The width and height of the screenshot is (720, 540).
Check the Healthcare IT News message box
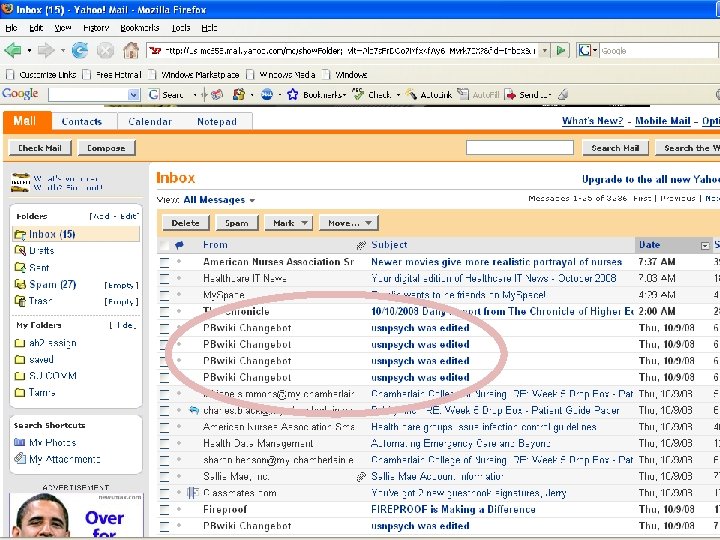point(164,278)
